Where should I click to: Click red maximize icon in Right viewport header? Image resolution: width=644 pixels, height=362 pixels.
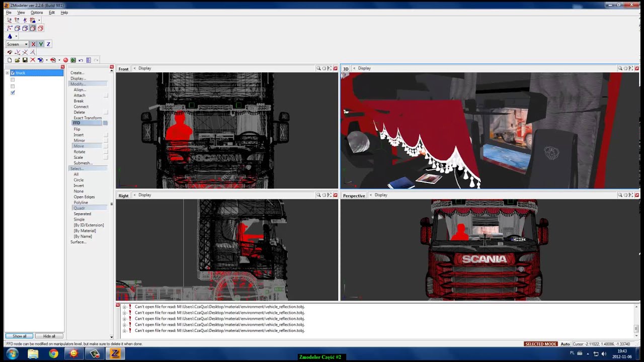point(335,195)
